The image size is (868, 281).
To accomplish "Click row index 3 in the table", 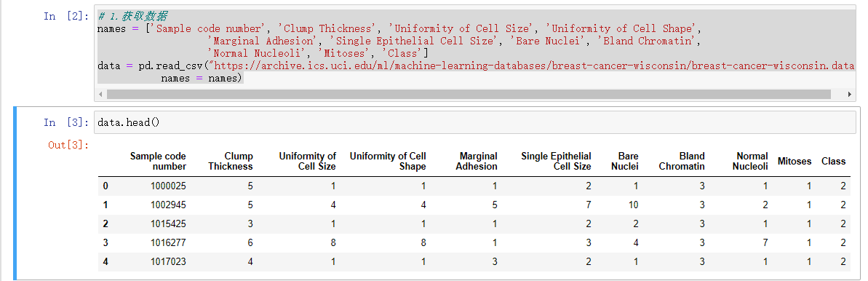I will pos(105,242).
